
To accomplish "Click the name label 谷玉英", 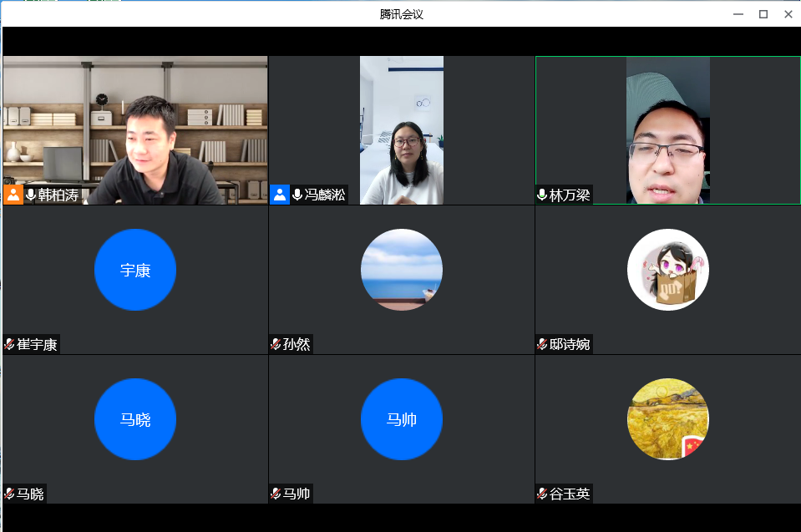I will click(570, 494).
